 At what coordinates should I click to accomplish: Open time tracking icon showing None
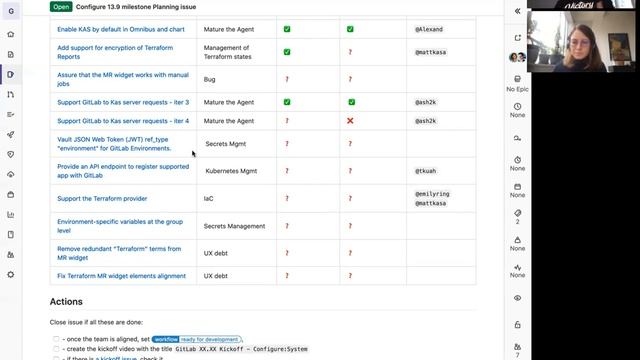pos(517,164)
